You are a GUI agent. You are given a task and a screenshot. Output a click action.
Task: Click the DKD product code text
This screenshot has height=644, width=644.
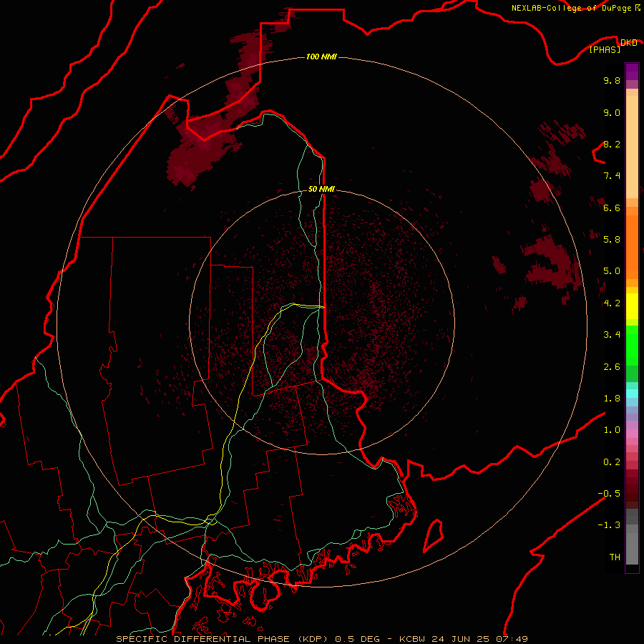point(628,42)
